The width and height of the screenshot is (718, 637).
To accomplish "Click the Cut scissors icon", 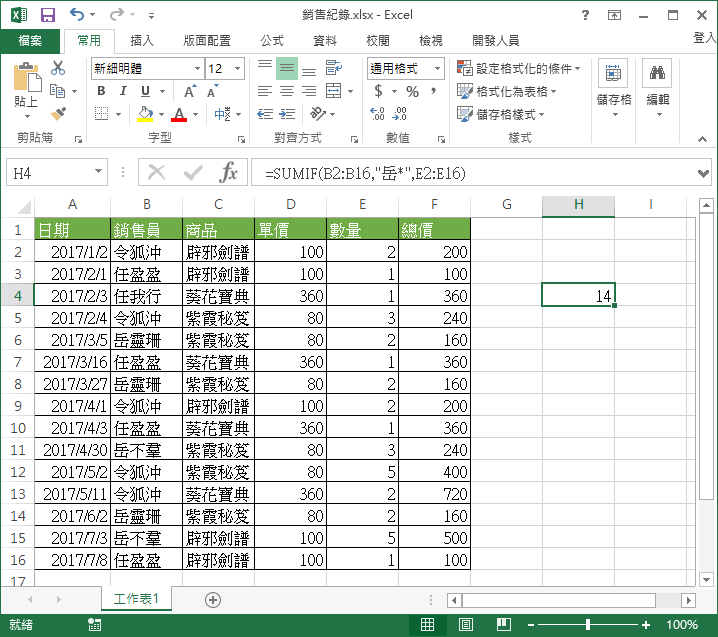I will click(58, 68).
